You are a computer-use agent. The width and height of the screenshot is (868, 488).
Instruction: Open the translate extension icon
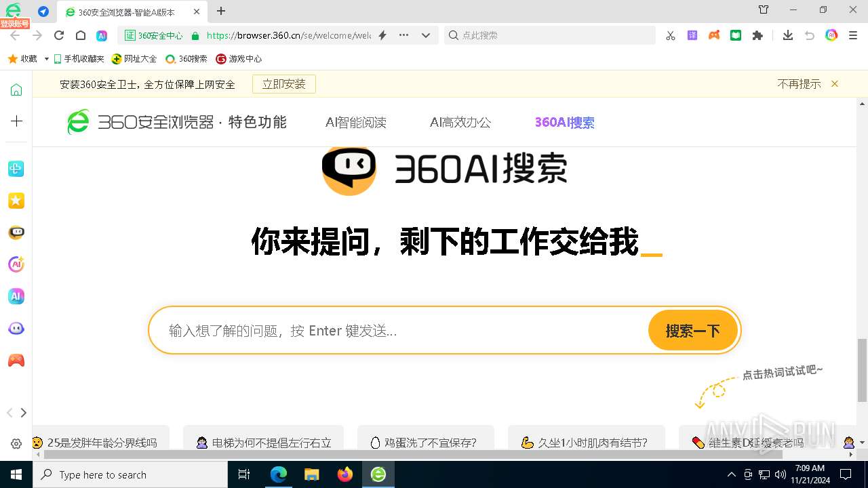coord(692,35)
